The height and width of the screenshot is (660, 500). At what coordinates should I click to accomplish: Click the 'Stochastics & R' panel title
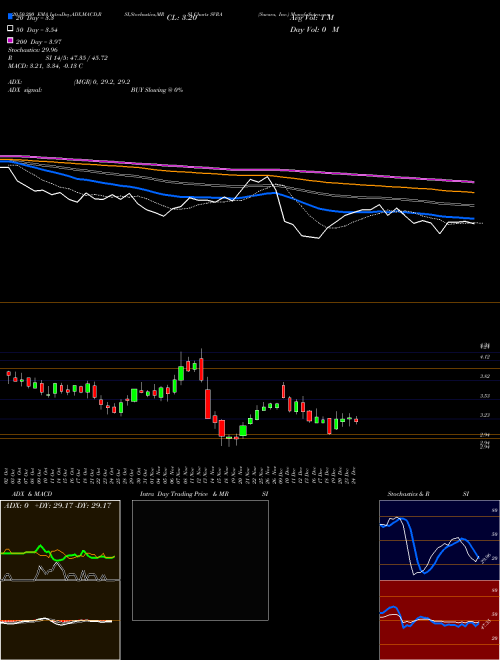pyautogui.click(x=409, y=494)
